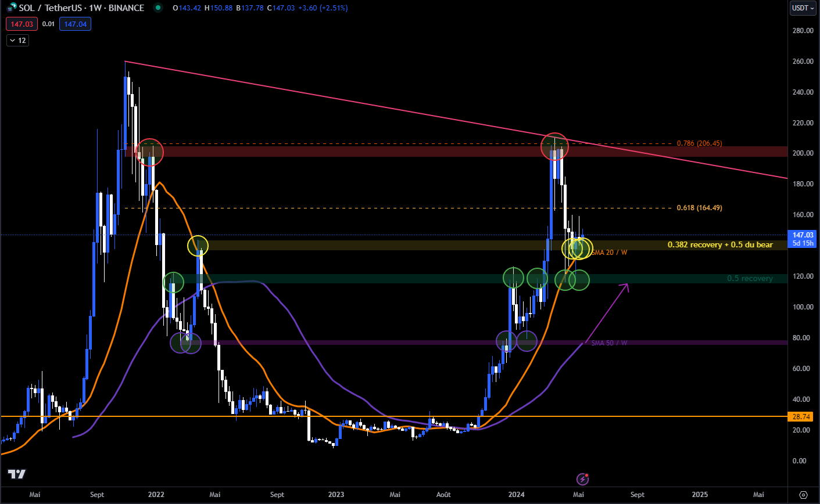Click the 2022 label on time axis

pos(156,495)
